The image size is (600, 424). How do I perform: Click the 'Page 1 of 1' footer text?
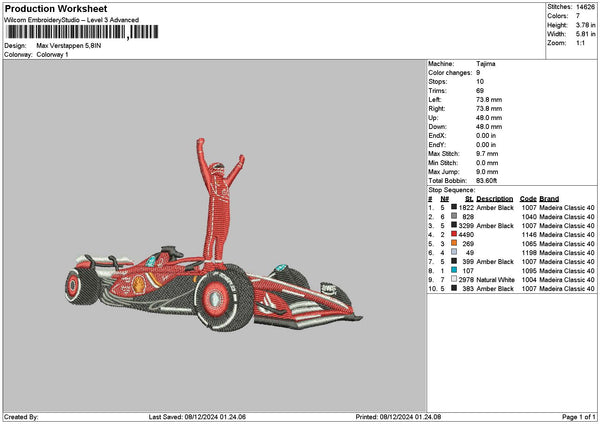579,417
